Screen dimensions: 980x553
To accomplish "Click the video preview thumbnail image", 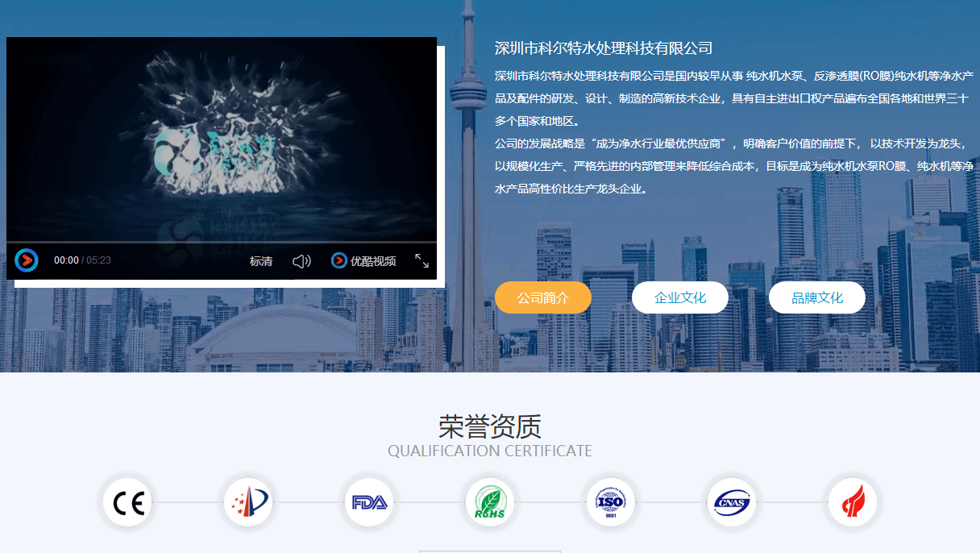I will pyautogui.click(x=221, y=137).
